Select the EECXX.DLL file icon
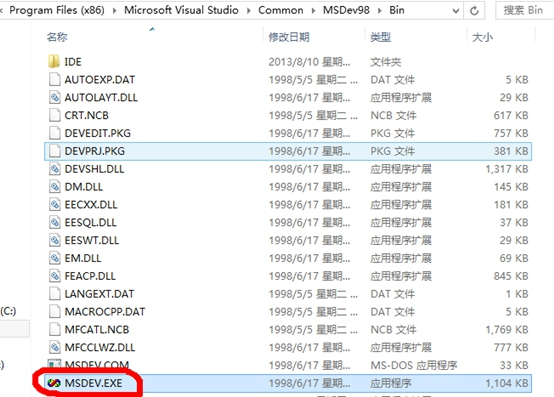 (54, 205)
